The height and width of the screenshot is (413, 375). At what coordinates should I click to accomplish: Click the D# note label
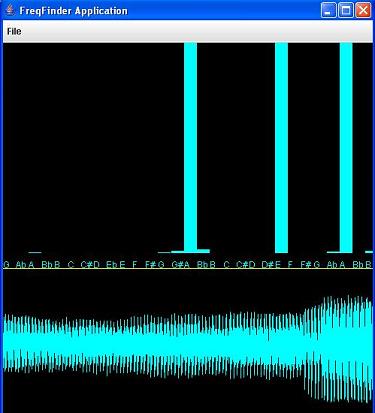267,265
